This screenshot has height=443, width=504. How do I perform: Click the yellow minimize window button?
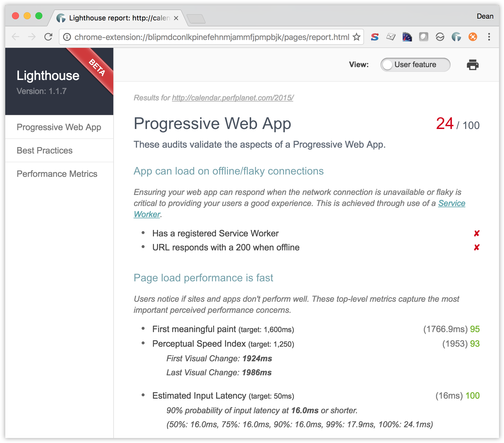pyautogui.click(x=27, y=16)
